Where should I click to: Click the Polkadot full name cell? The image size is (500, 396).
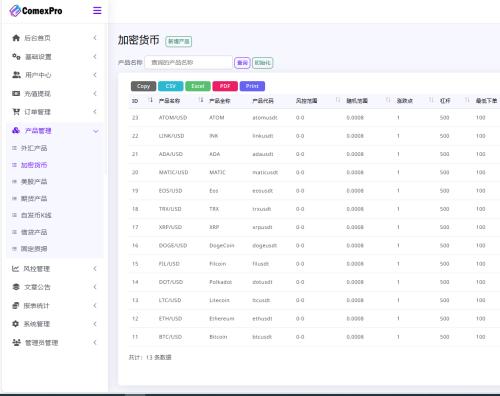(220, 282)
